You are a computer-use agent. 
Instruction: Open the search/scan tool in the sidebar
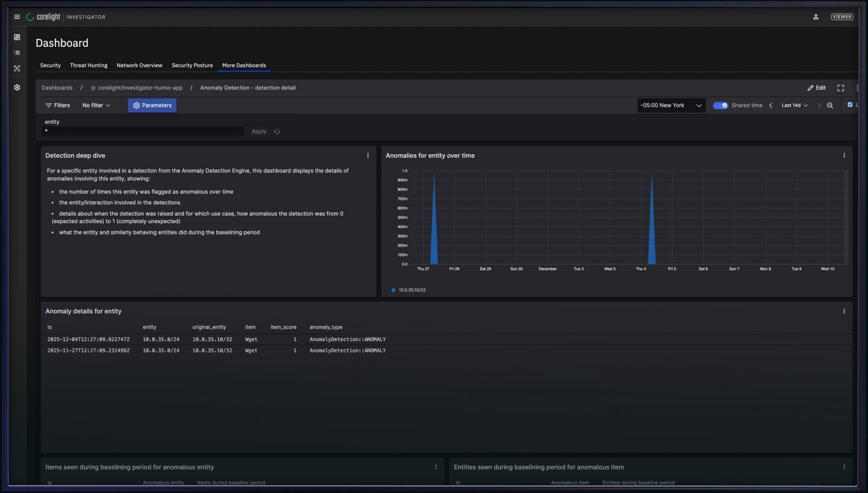pyautogui.click(x=16, y=68)
